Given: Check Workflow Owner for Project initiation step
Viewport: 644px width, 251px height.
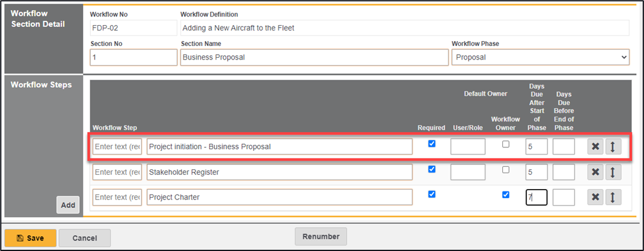Looking at the screenshot, I should [x=505, y=144].
